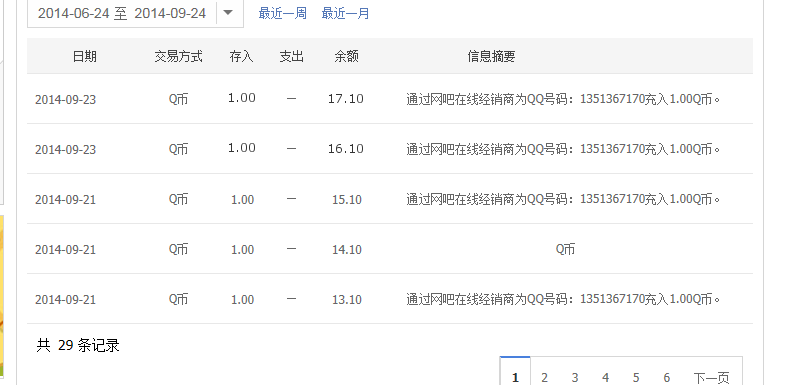The image size is (790, 385).
Task: Click the 余额 column header
Action: 347,56
